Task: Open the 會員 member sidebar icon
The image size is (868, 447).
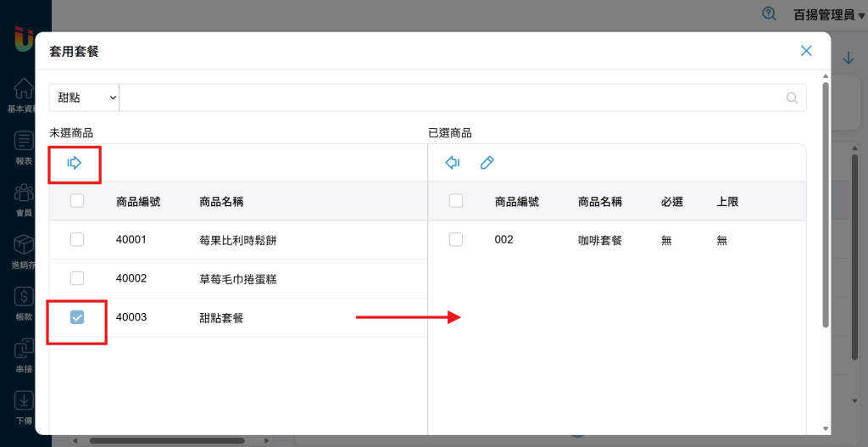Action: (x=24, y=193)
